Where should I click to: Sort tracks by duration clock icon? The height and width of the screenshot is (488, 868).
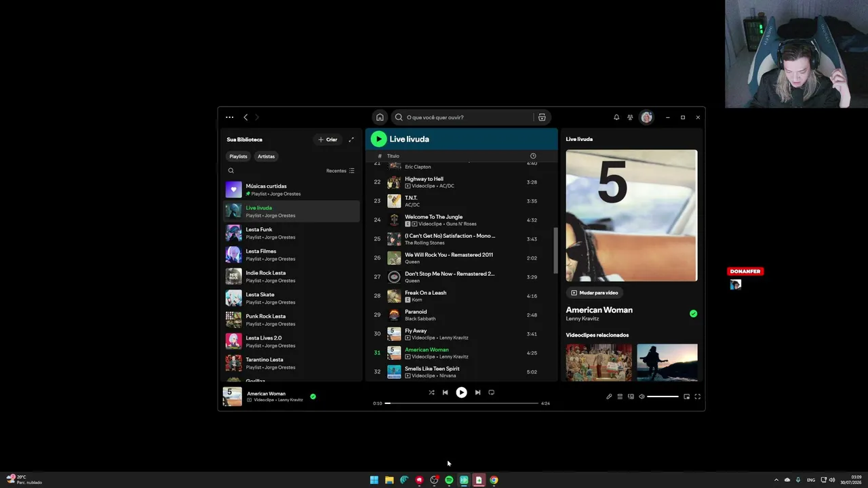(x=533, y=156)
